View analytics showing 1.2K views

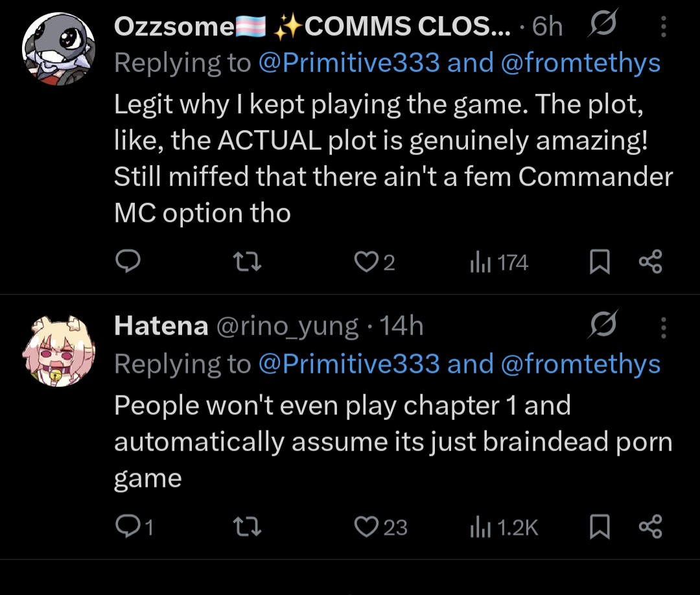504,527
